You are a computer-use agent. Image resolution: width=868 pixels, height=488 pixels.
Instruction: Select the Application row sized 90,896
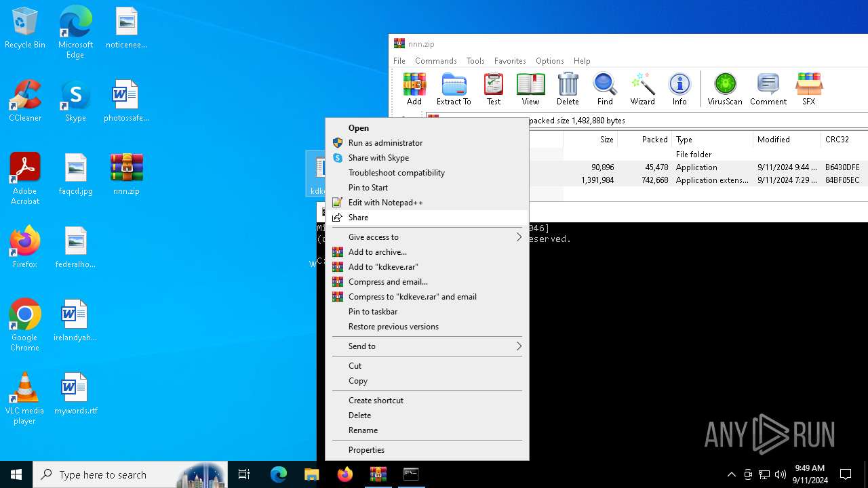click(x=698, y=167)
